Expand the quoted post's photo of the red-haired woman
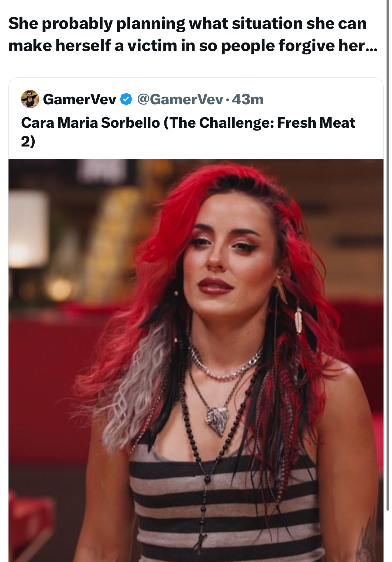This screenshot has height=562, width=392. [x=196, y=360]
